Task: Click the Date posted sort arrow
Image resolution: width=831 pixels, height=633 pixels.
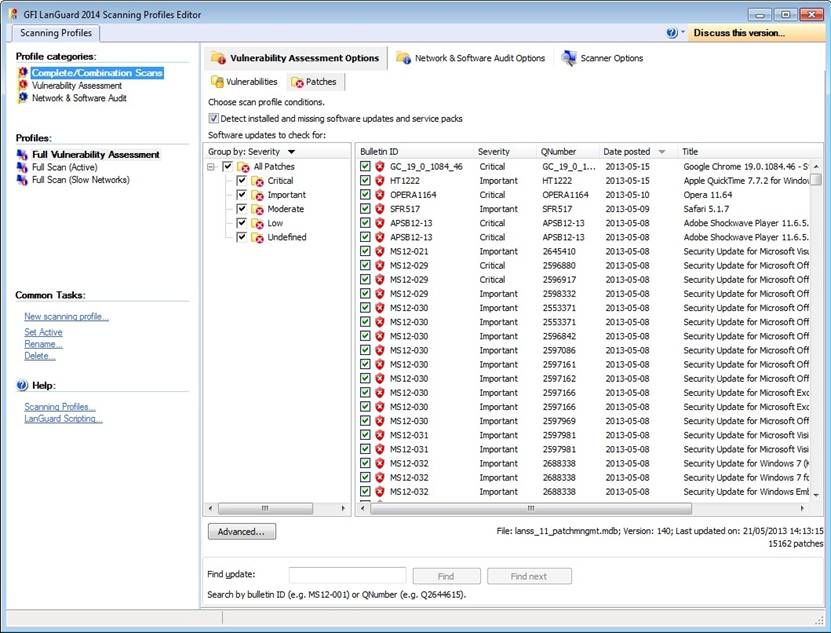Action: [x=662, y=152]
